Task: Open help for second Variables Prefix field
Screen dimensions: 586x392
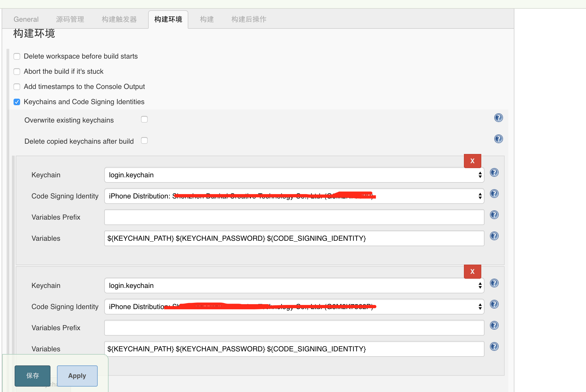Action: (x=494, y=326)
